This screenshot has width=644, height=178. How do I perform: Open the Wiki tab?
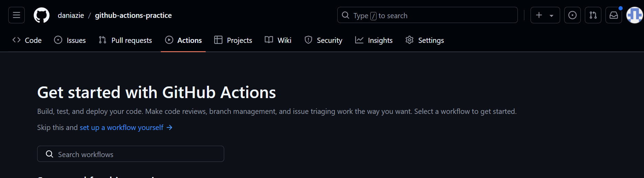point(278,40)
